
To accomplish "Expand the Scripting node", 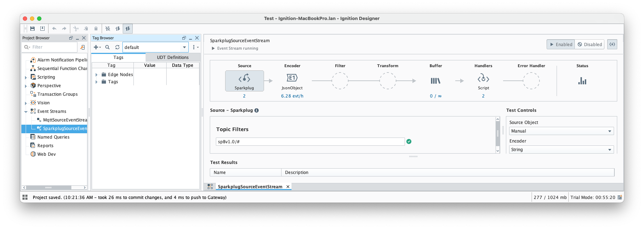I will [x=26, y=77].
